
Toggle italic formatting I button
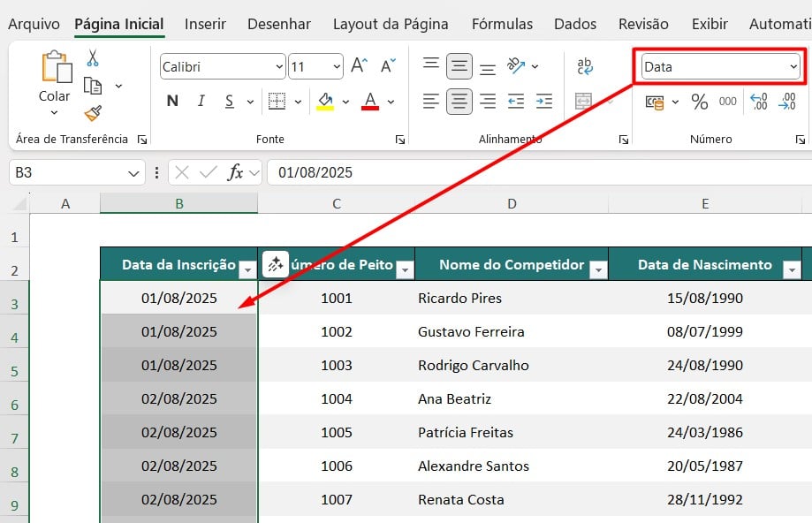click(201, 101)
